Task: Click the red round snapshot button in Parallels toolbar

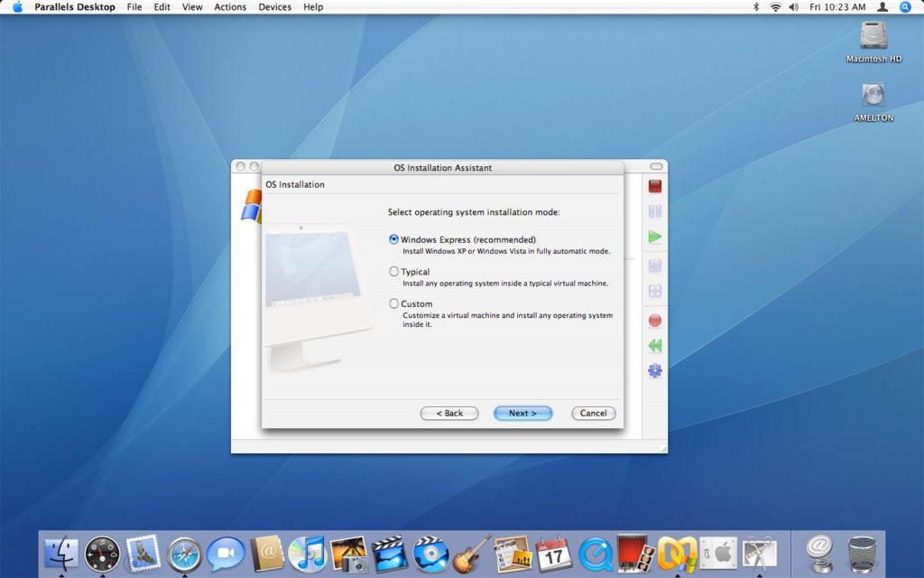Action: (655, 321)
